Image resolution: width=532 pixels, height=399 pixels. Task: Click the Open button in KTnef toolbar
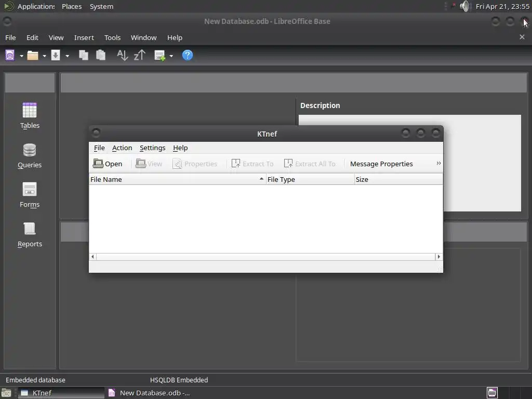coord(108,164)
